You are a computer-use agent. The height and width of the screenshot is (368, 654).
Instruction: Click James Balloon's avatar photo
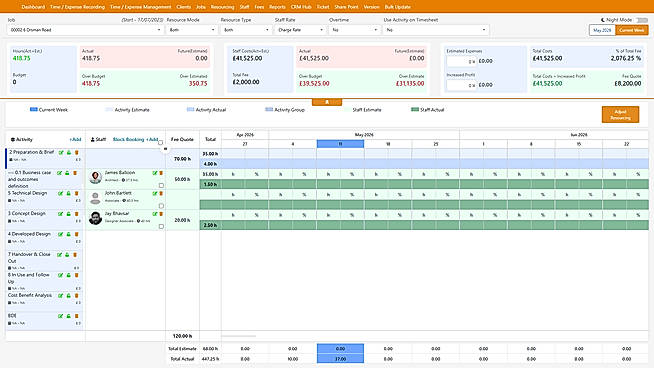[96, 177]
